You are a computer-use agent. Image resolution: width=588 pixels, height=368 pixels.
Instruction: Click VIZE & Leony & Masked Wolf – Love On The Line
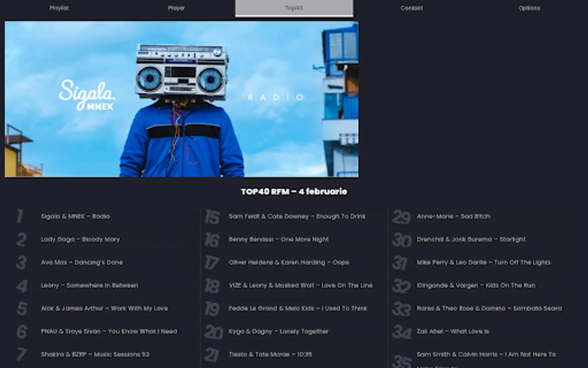[301, 285]
